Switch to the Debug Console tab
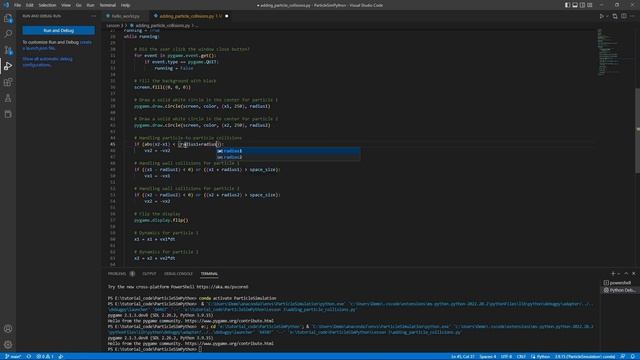The height and width of the screenshot is (360, 640). tap(178, 273)
